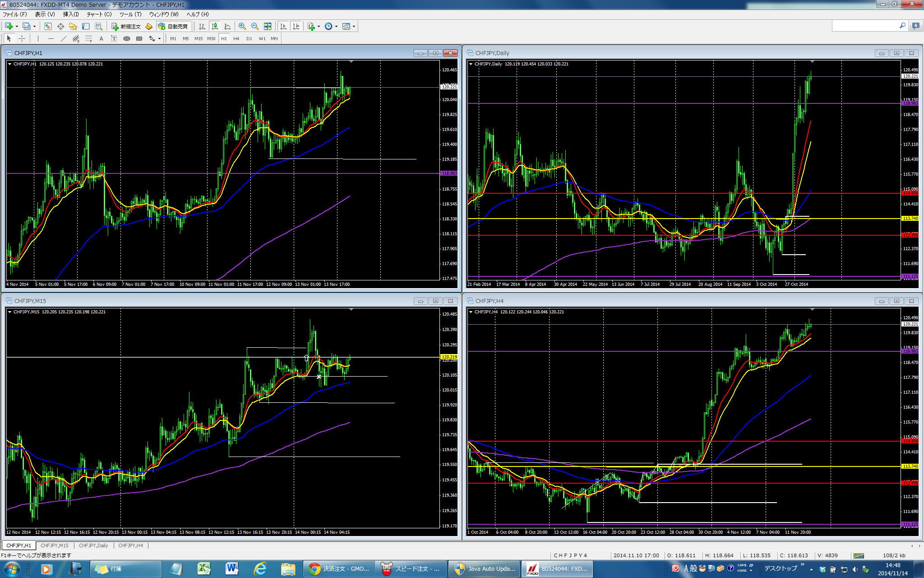The height and width of the screenshot is (578, 924).
Task: Open the templates dropdown arrow
Action: pyautogui.click(x=354, y=26)
